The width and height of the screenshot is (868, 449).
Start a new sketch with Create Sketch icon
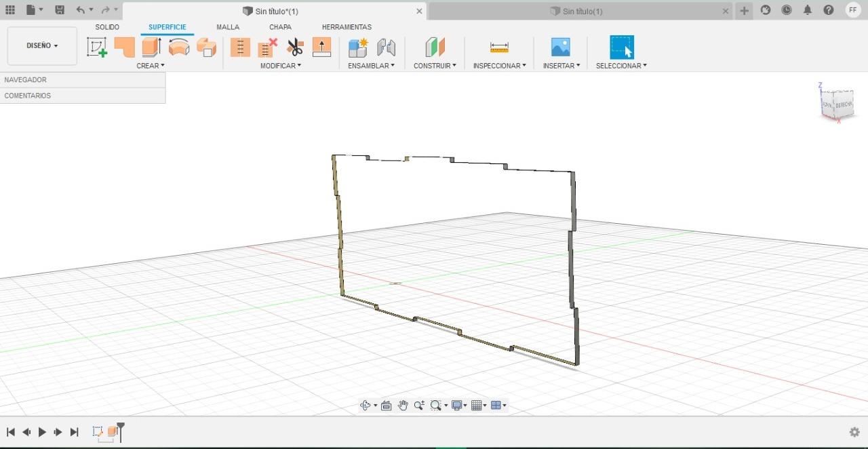coord(97,47)
